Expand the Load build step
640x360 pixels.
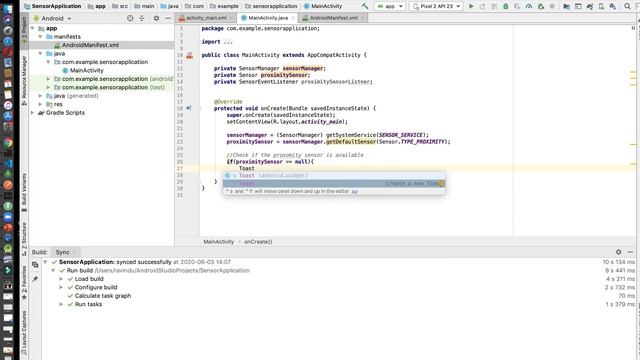click(61, 279)
